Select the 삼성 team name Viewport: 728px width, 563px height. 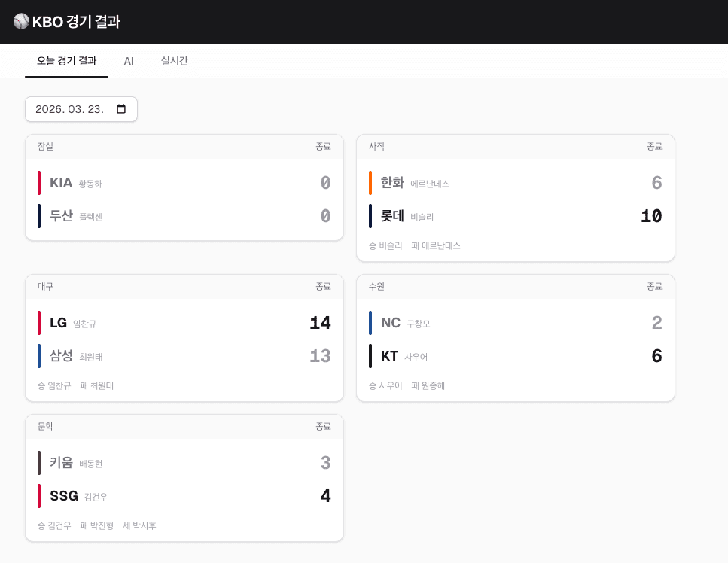(61, 356)
